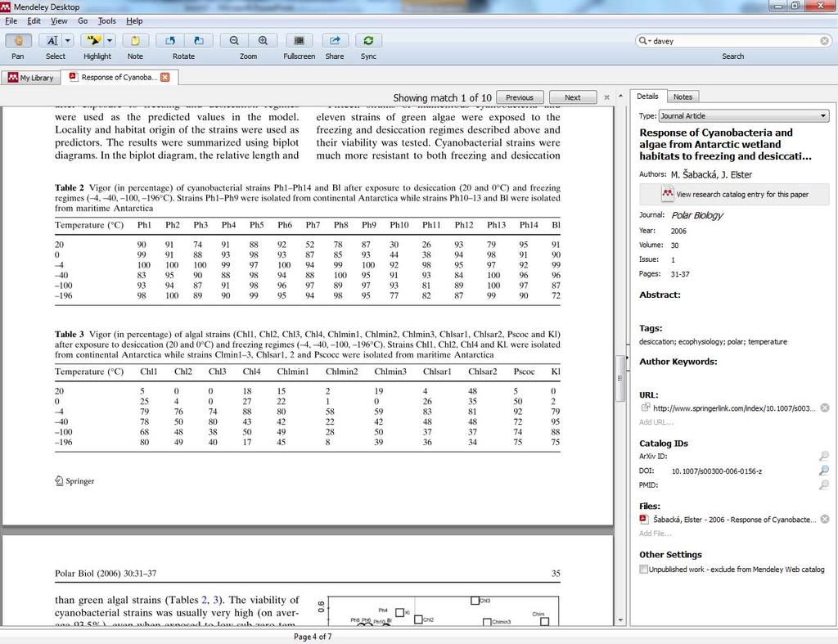Enter Fullscreen reading mode
The width and height of the screenshot is (838, 644).
coord(300,41)
